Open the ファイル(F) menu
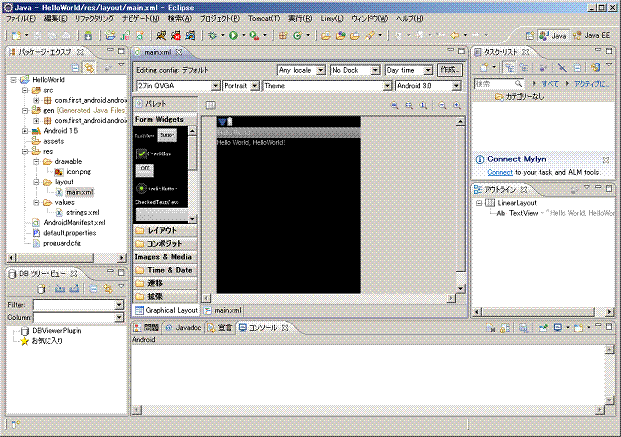This screenshot has height=437, width=621. coord(21,19)
